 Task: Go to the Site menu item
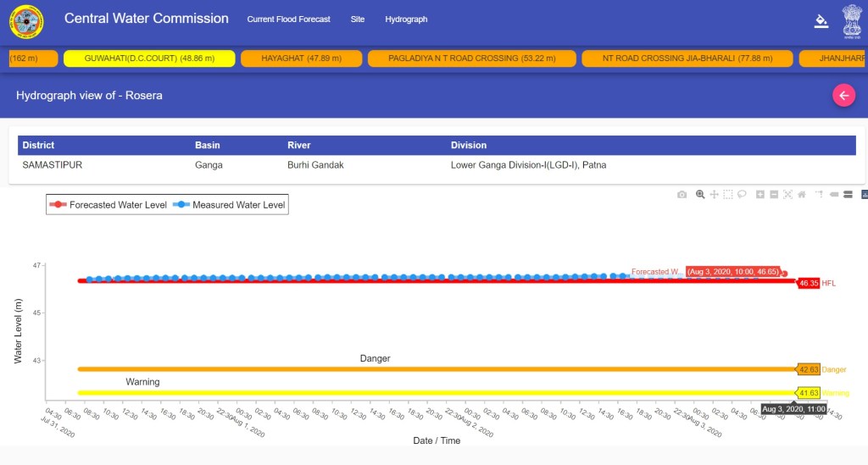tap(358, 19)
